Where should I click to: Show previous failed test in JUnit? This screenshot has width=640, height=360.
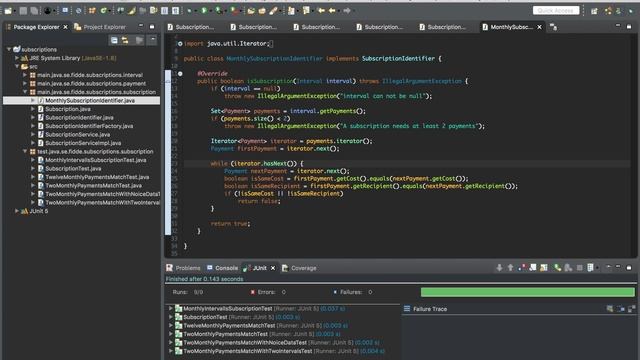tap(511, 268)
